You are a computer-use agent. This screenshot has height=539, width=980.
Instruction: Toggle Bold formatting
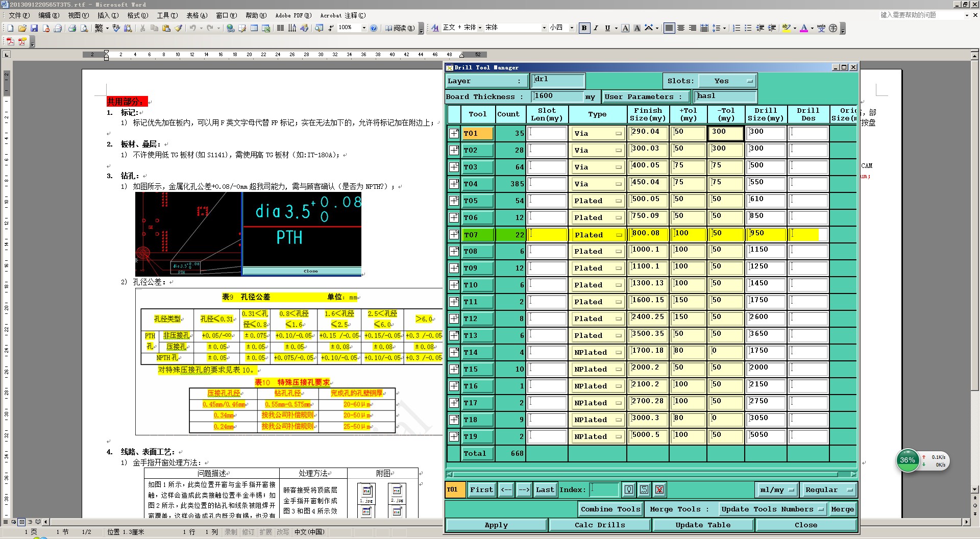584,28
